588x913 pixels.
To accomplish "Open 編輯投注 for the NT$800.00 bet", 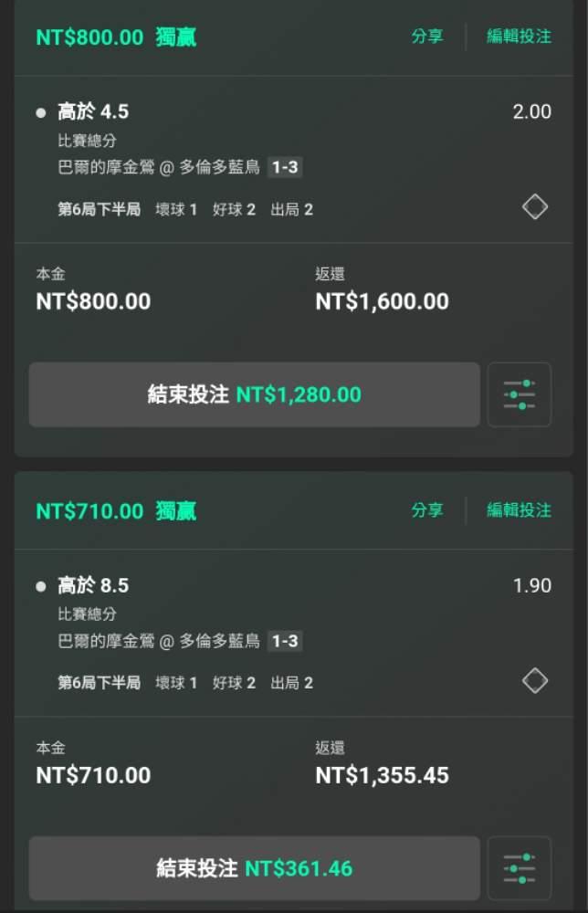I will 519,37.
